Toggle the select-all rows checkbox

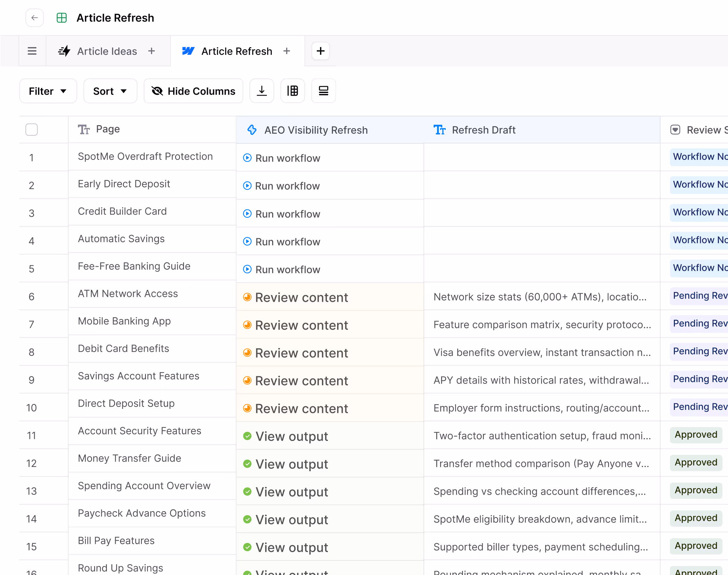click(x=32, y=130)
